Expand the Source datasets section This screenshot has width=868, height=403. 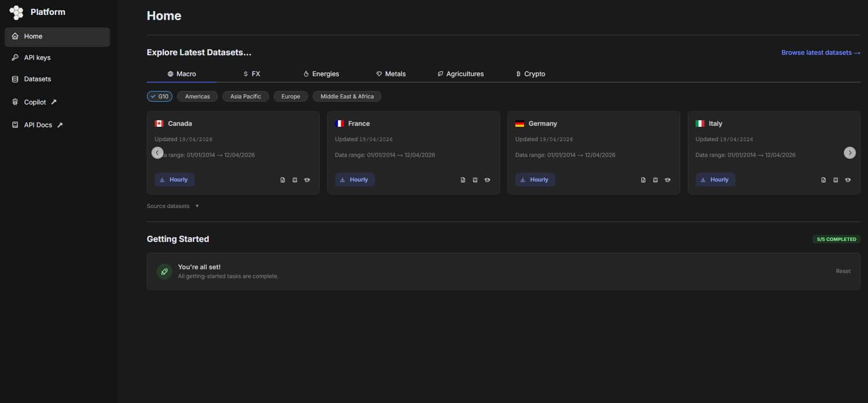click(172, 206)
